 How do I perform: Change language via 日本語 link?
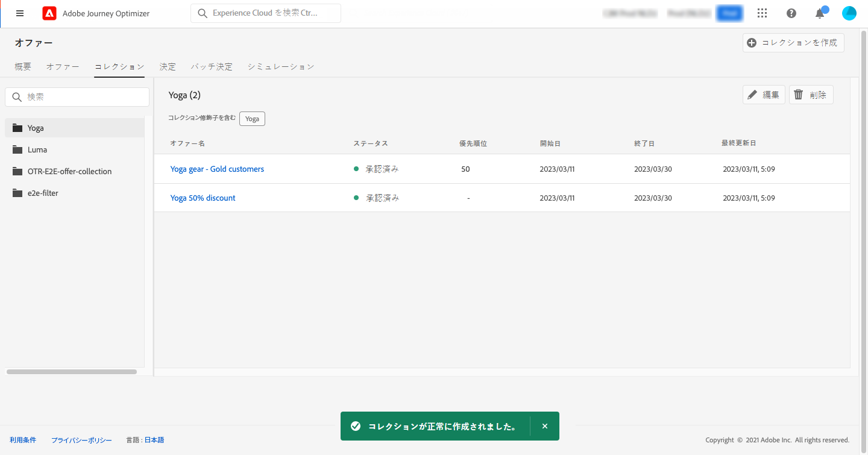[x=154, y=440]
